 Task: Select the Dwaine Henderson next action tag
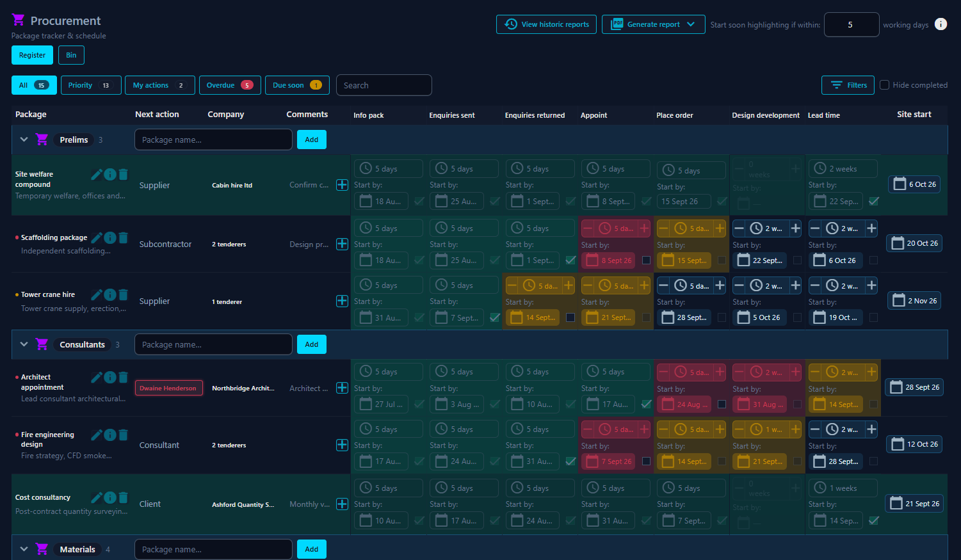169,388
